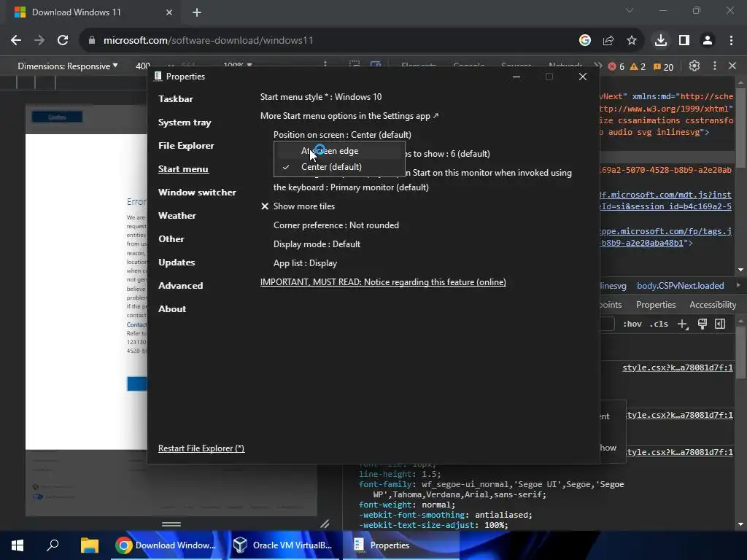Click the mdt.js script link in Elements
This screenshot has height=560, width=747.
pos(665,195)
